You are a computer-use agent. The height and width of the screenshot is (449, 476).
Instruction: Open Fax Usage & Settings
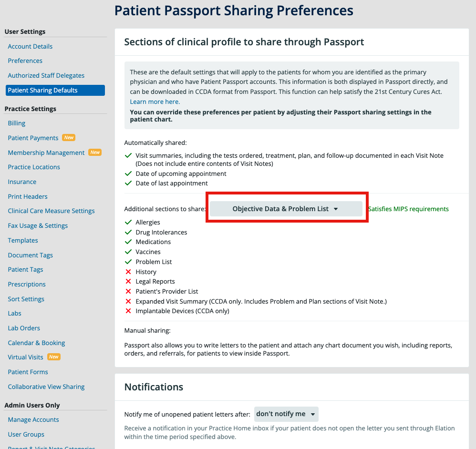point(38,225)
